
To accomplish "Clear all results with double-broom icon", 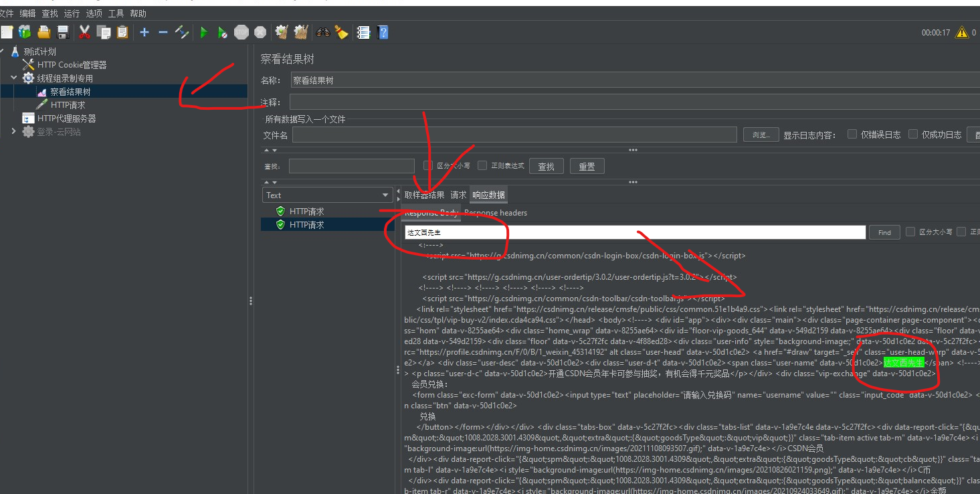I will (301, 31).
